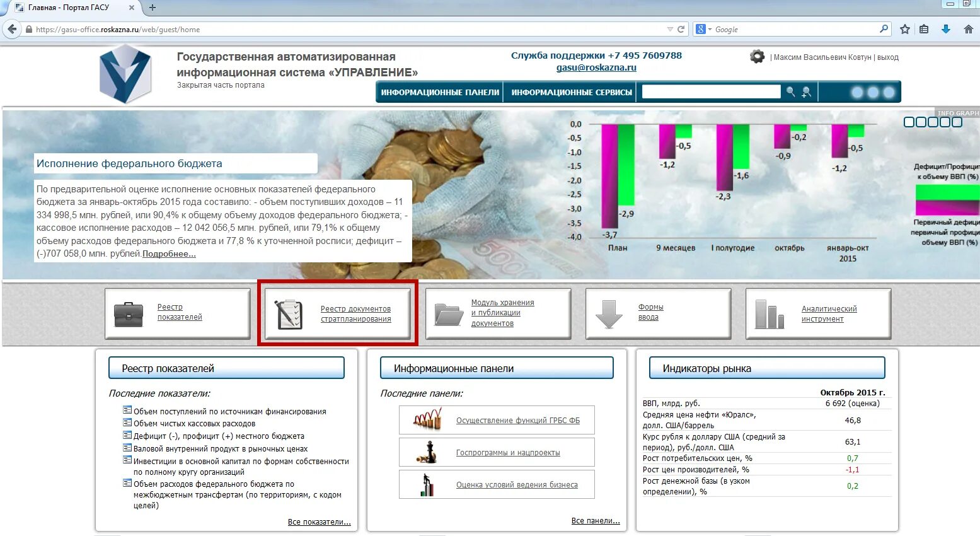Viewport: 980px width, 536px height.
Task: Close the Главная - Портал ГАСУ tab
Action: [x=131, y=8]
